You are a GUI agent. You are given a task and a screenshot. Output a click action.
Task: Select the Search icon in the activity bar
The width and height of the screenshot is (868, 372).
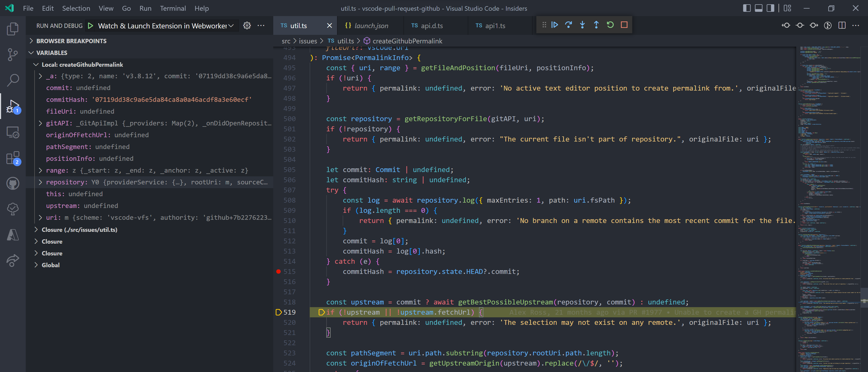point(13,80)
